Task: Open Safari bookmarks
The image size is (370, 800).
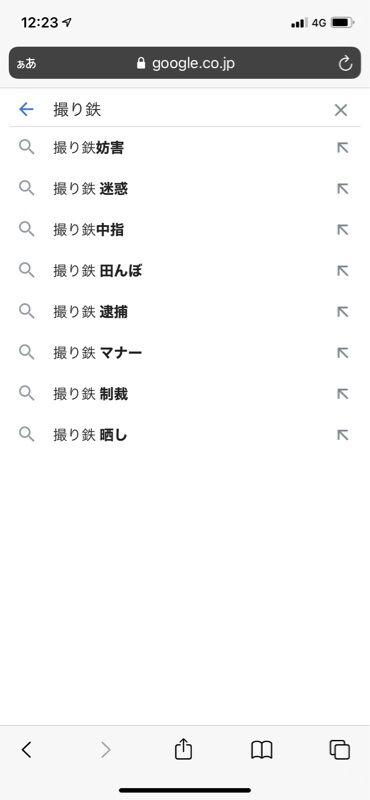Action: click(x=262, y=750)
